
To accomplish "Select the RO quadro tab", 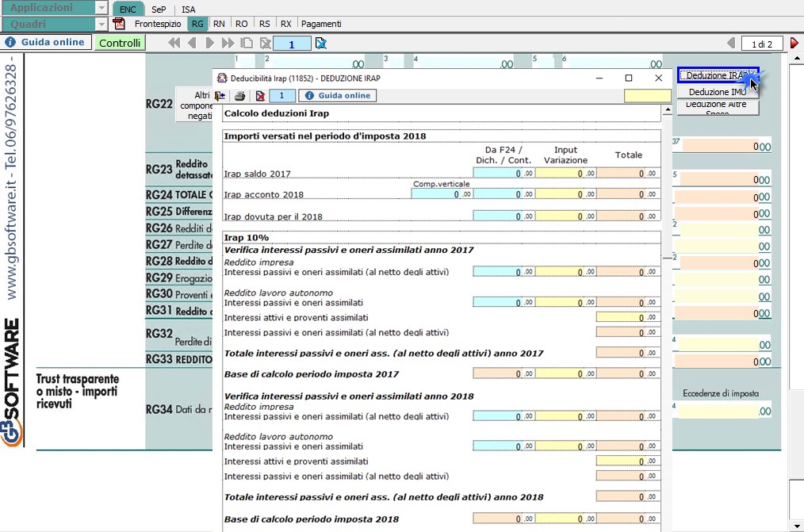I will 242,24.
